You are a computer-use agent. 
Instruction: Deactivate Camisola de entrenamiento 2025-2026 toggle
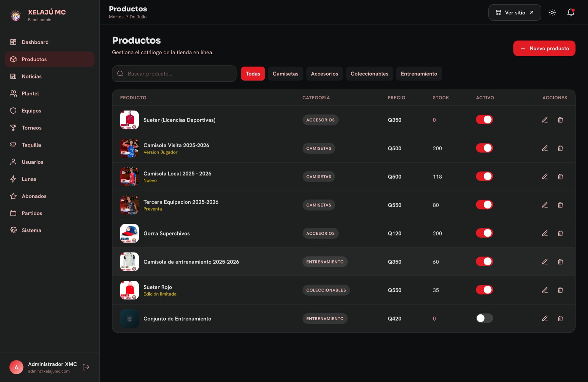[484, 261]
